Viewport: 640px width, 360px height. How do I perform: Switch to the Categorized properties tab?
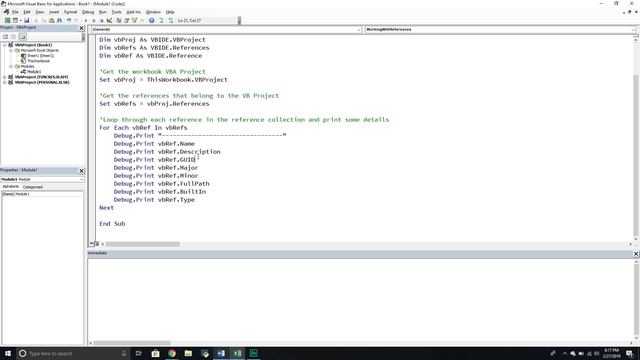point(33,187)
